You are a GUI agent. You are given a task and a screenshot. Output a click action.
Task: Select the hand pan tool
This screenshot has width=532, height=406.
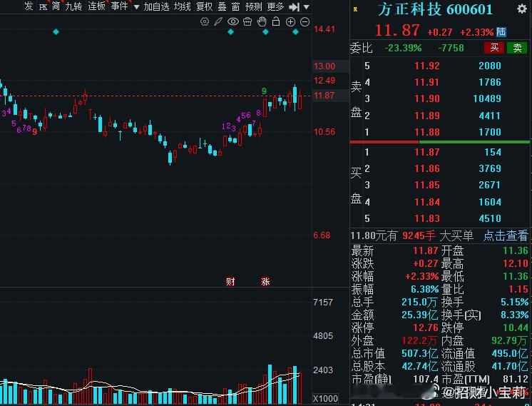[x=262, y=21]
